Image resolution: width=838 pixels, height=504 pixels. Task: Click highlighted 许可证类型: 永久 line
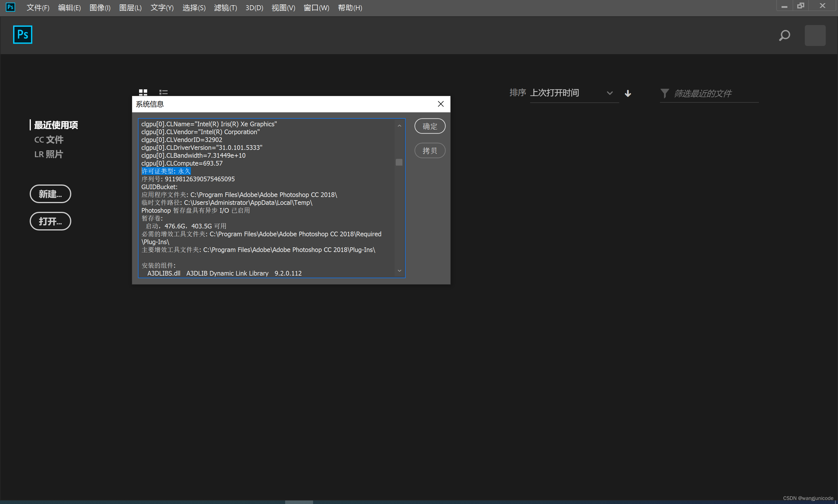click(x=166, y=171)
